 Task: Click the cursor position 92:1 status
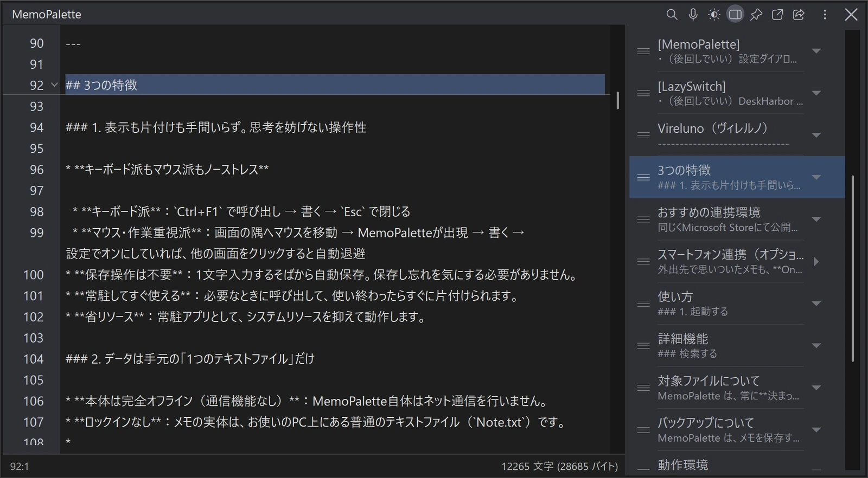click(x=19, y=467)
